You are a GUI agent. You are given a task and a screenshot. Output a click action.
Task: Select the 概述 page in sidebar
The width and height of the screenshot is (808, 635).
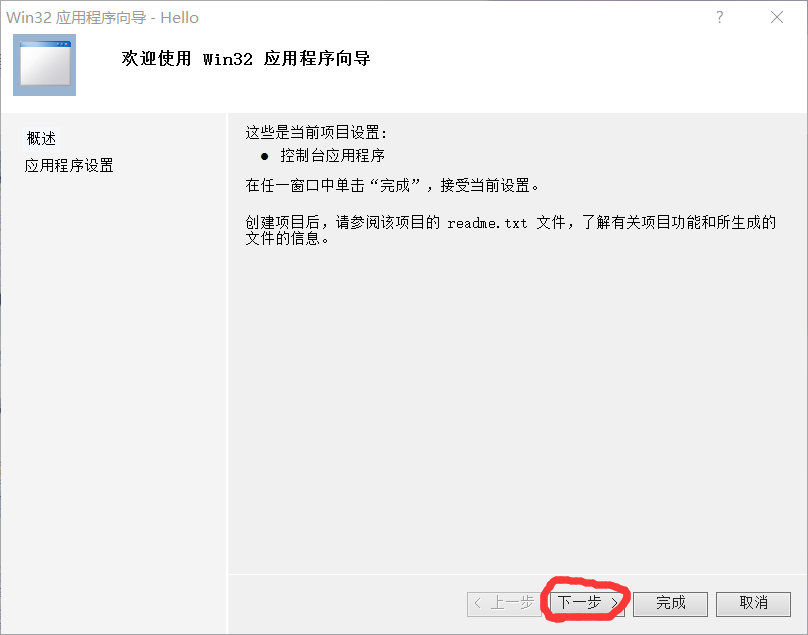pyautogui.click(x=41, y=138)
